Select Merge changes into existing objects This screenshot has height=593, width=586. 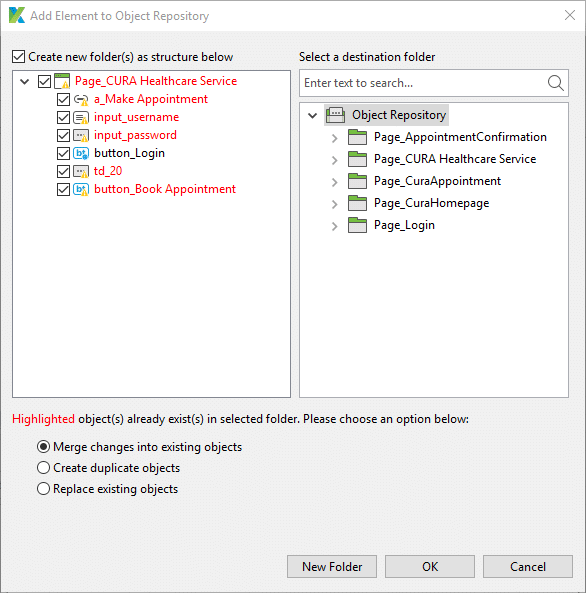[x=44, y=447]
